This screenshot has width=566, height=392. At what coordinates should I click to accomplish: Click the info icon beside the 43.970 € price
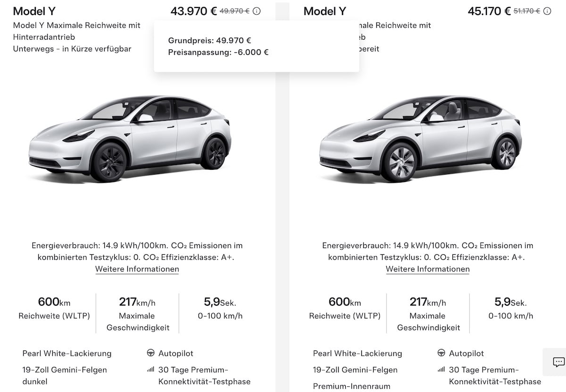[x=257, y=11]
